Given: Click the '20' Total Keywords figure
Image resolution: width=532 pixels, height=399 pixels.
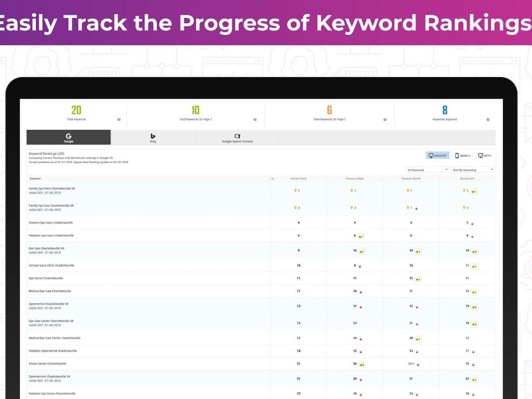Looking at the screenshot, I should [76, 110].
